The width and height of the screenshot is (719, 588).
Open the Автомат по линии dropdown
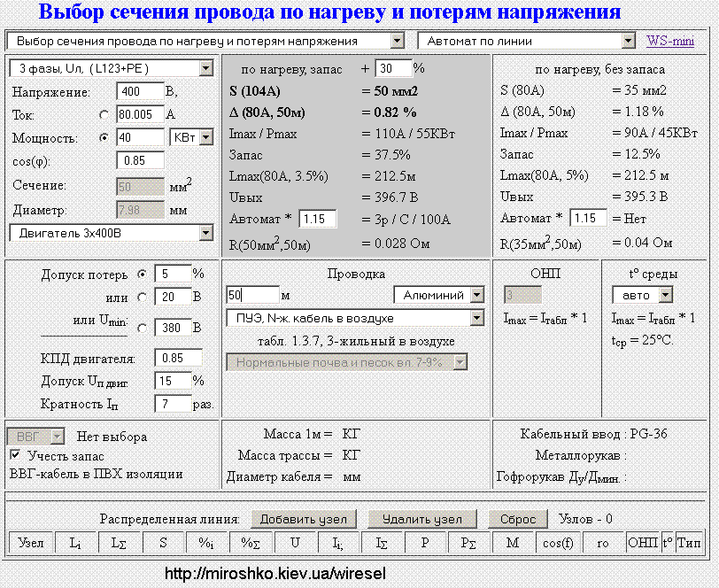[x=528, y=41]
